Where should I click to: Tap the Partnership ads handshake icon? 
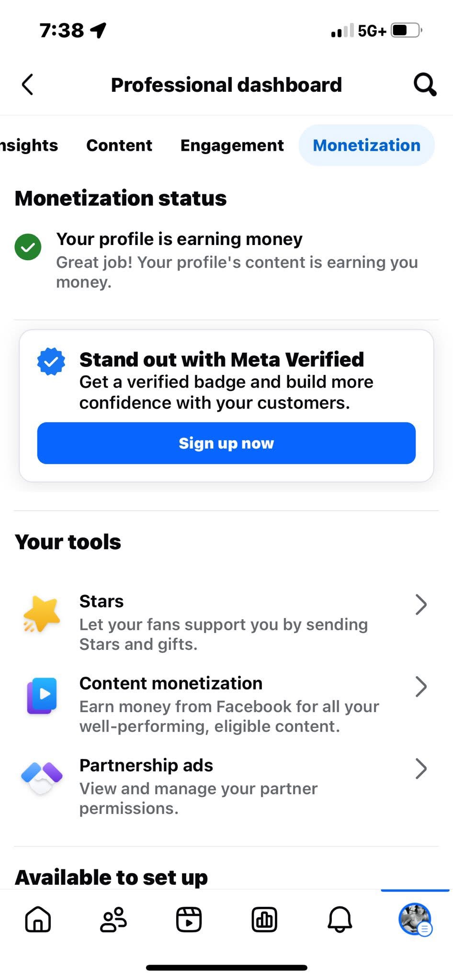click(x=42, y=777)
